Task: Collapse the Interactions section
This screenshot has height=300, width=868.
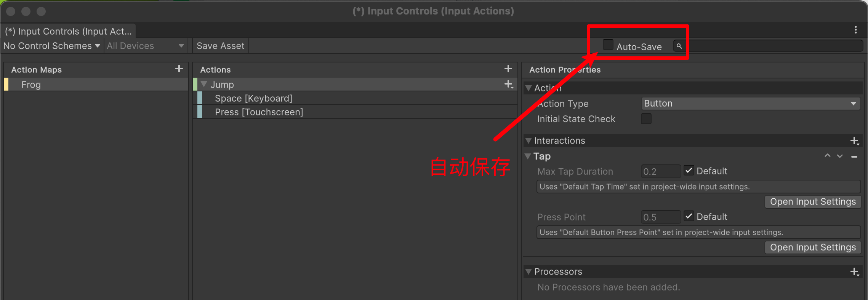Action: 528,140
